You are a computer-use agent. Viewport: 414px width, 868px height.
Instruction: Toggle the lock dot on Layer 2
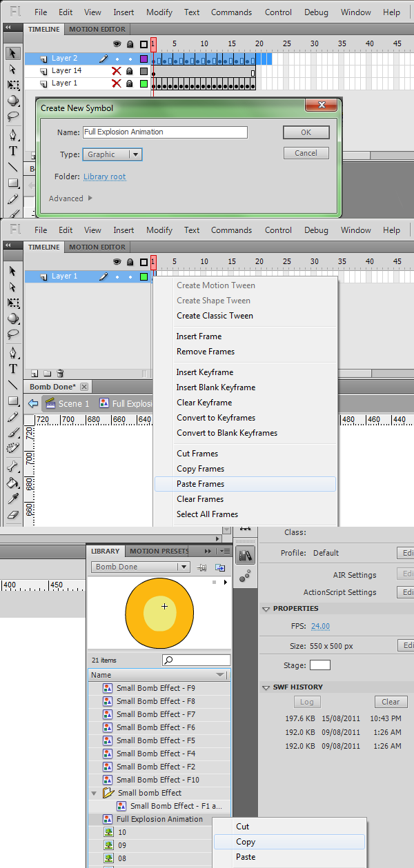(129, 59)
